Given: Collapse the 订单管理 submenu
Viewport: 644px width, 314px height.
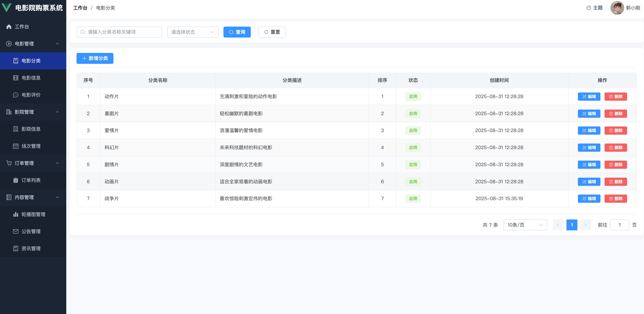Looking at the screenshot, I should pyautogui.click(x=57, y=163).
